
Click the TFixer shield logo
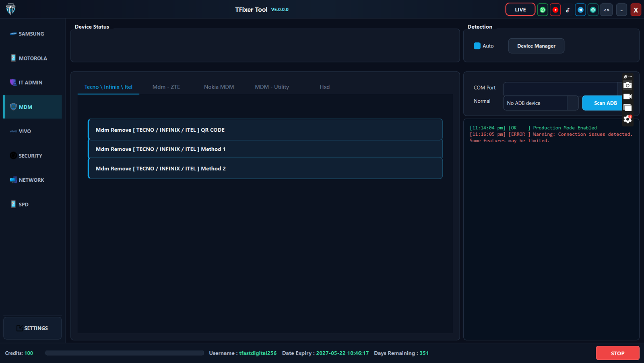tap(11, 9)
